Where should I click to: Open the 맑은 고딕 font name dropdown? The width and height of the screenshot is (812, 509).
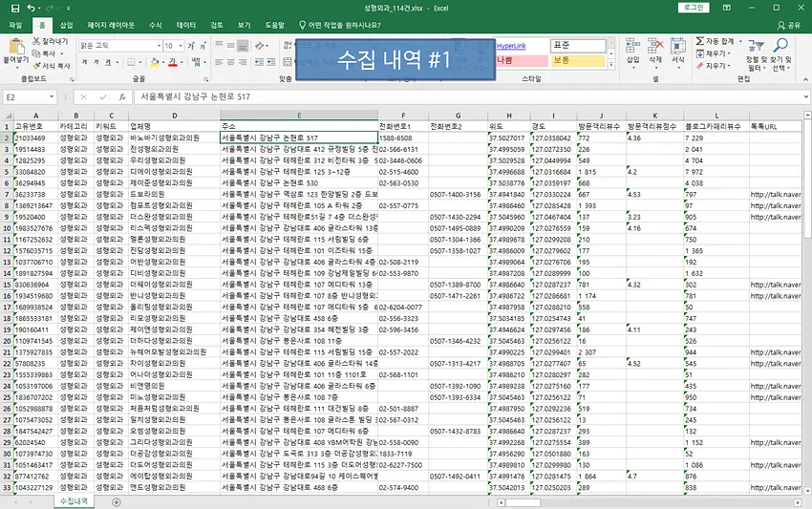159,46
